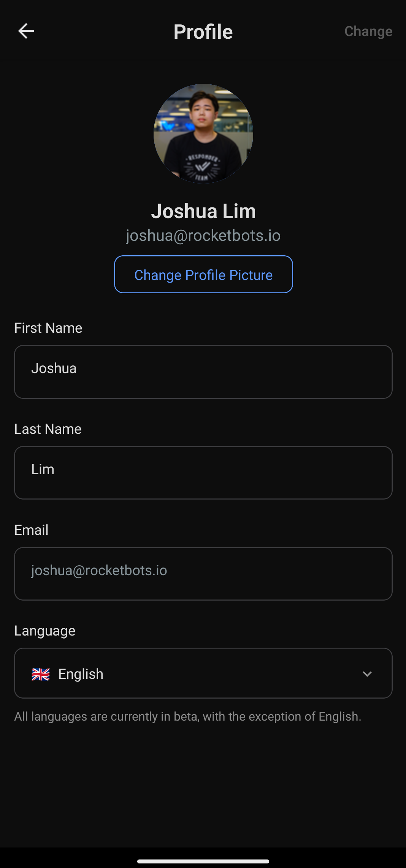
Task: Tap the circular profile photo
Action: point(203,134)
